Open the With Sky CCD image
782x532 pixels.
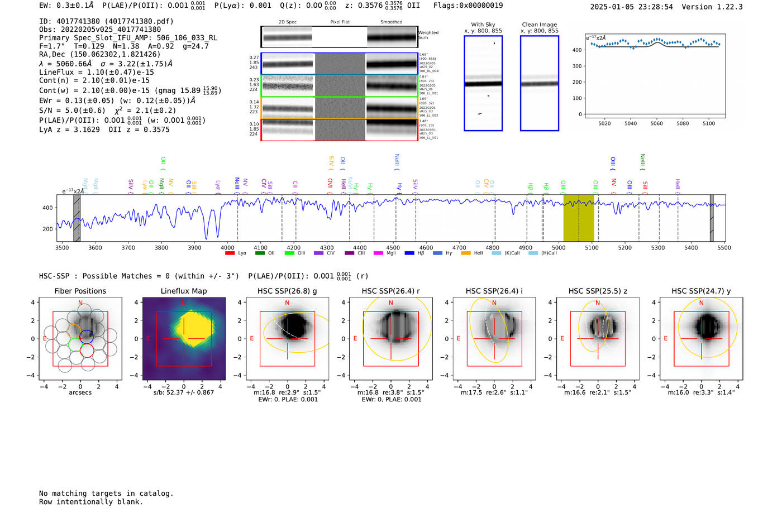(483, 83)
